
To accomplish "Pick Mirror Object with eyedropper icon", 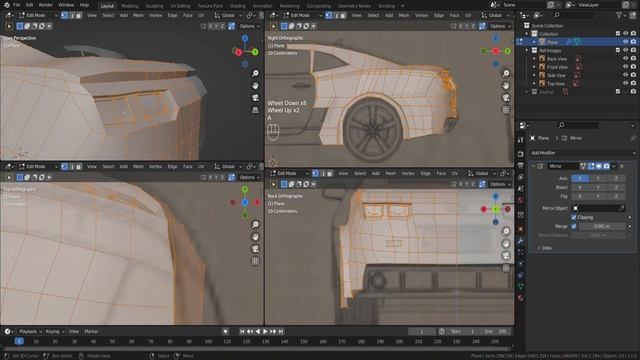I will (621, 209).
